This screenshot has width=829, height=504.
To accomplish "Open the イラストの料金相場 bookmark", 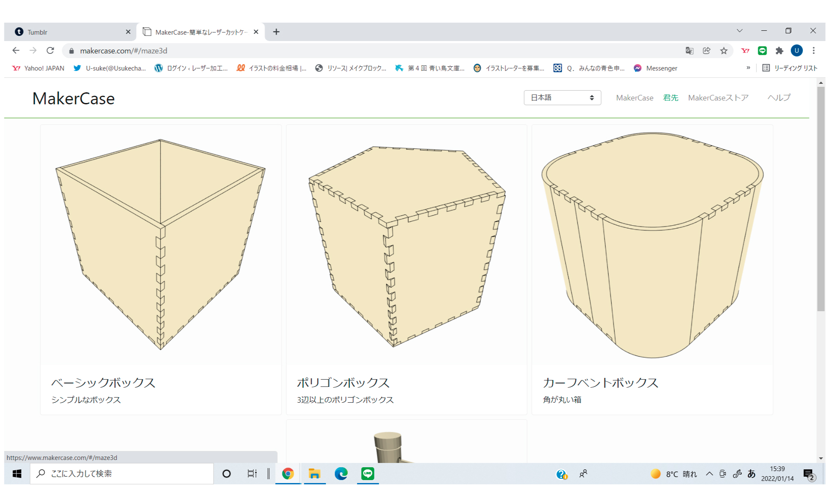I will point(271,68).
